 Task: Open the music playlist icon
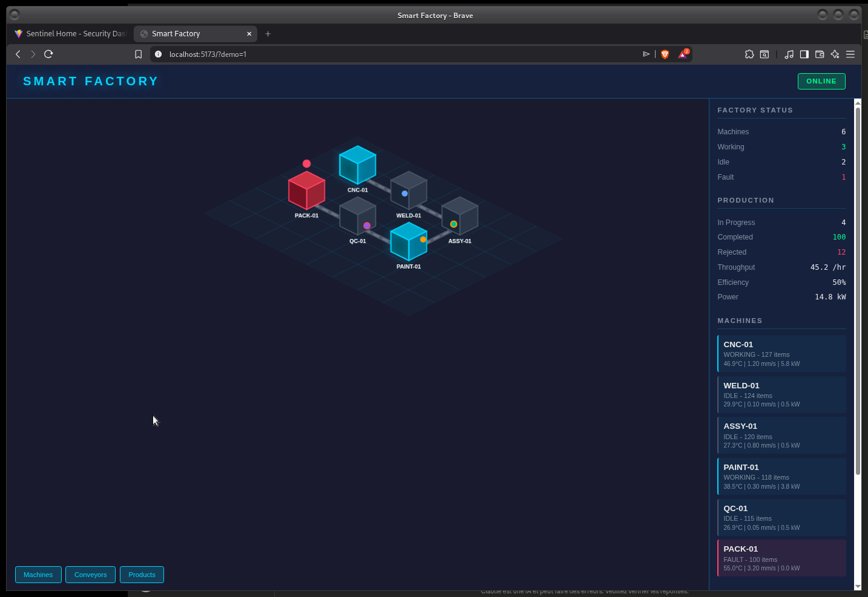789,54
